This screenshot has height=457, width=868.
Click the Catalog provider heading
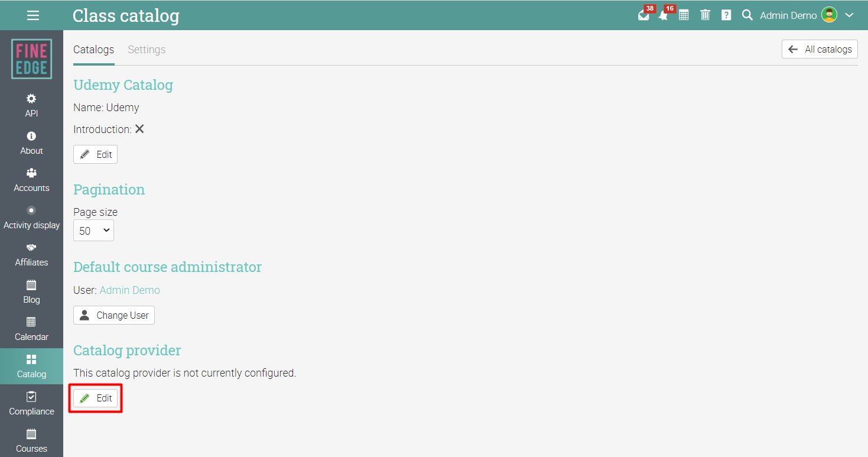127,351
